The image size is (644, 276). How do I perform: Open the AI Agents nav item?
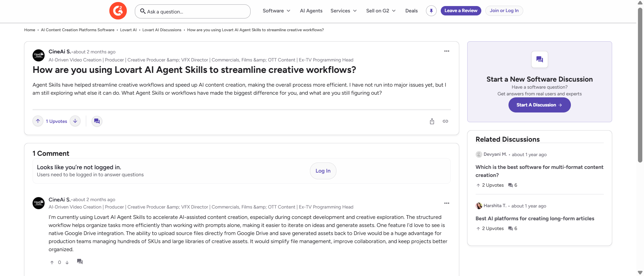coord(311,11)
